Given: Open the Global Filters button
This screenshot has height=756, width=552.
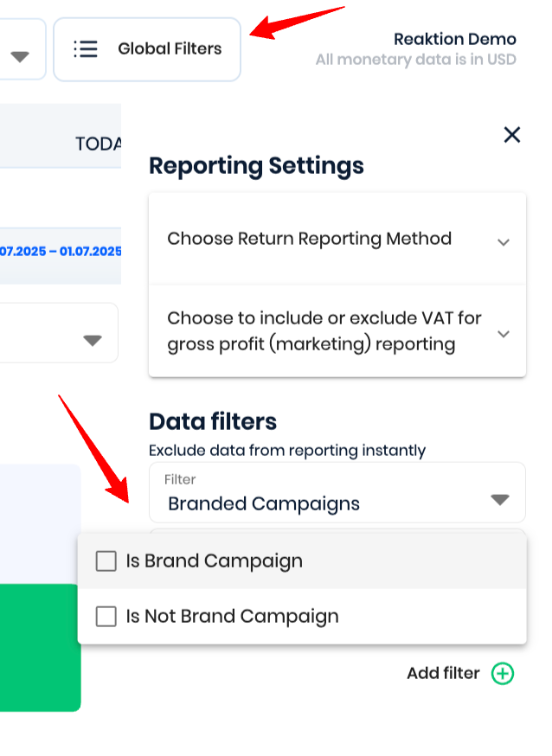Looking at the screenshot, I should point(147,49).
